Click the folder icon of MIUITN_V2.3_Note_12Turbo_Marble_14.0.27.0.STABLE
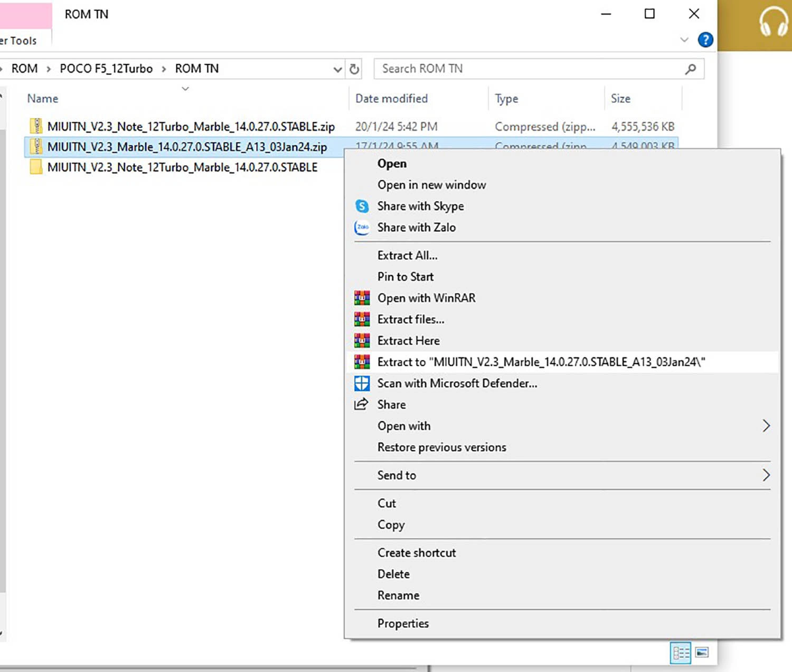This screenshot has width=792, height=672. pyautogui.click(x=36, y=167)
